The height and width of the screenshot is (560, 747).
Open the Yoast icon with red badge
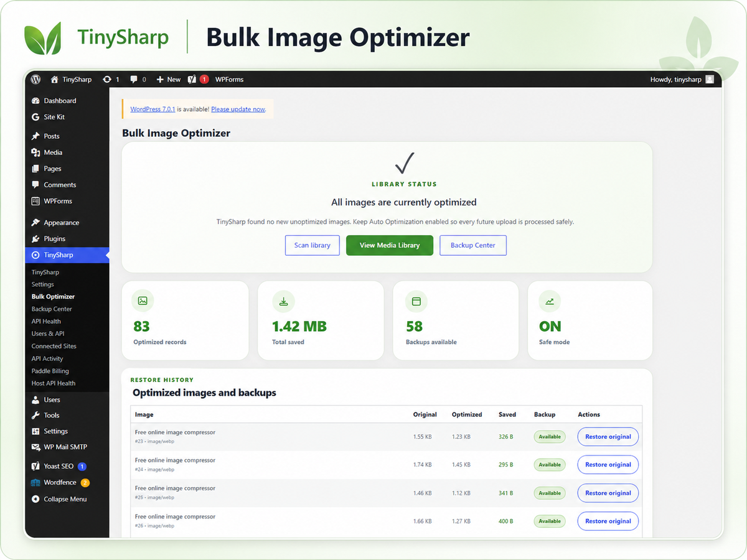click(192, 79)
